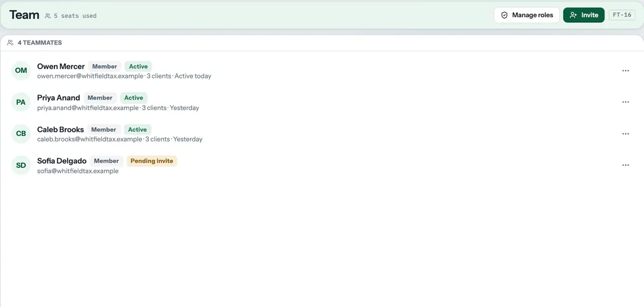
Task: Click the FT-16 badge
Action: [x=622, y=15]
